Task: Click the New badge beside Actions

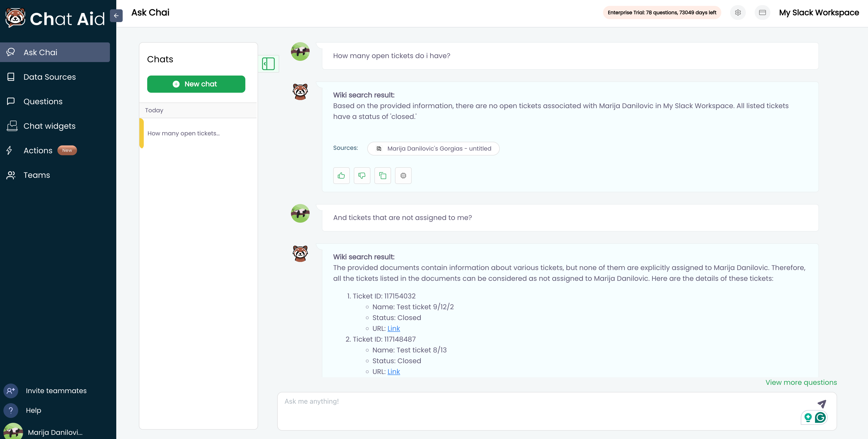Action: coord(67,150)
